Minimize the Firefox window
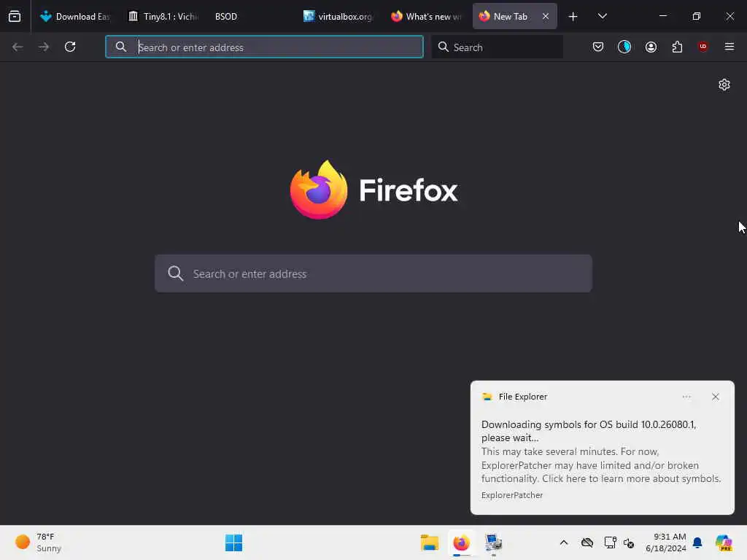Screen dimensions: 747x560 [662, 16]
